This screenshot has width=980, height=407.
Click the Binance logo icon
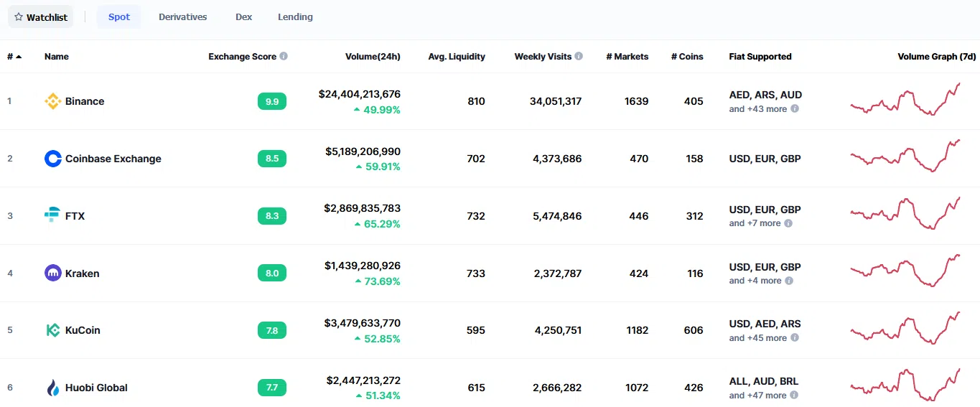[52, 101]
